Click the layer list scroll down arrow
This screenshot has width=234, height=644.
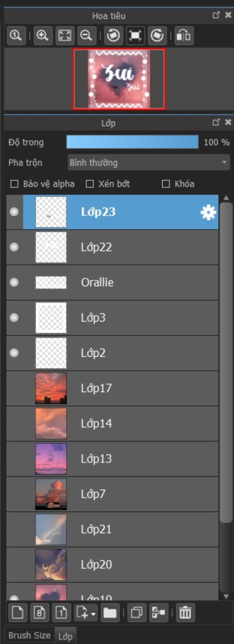click(226, 596)
